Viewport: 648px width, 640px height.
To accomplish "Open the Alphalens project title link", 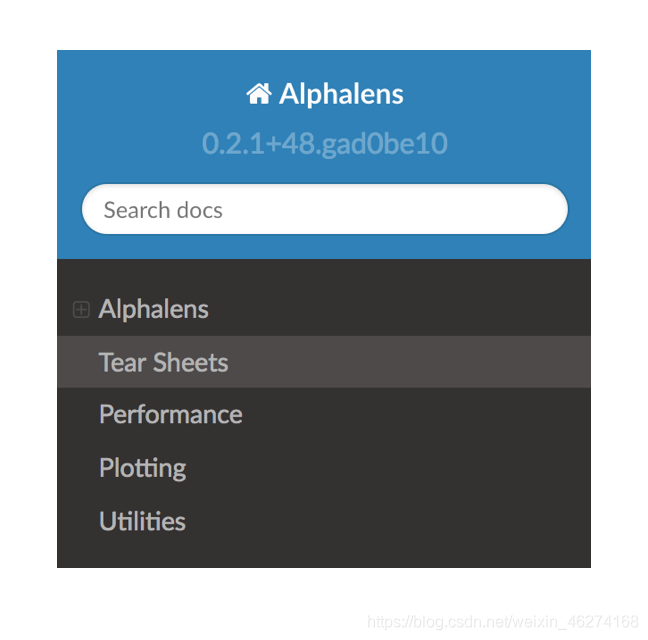I will (341, 94).
